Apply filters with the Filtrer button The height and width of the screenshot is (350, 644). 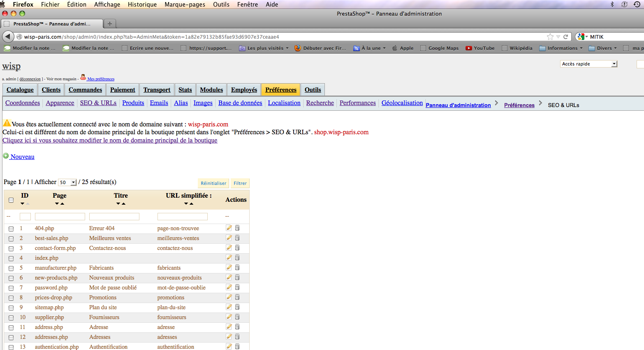(x=240, y=183)
